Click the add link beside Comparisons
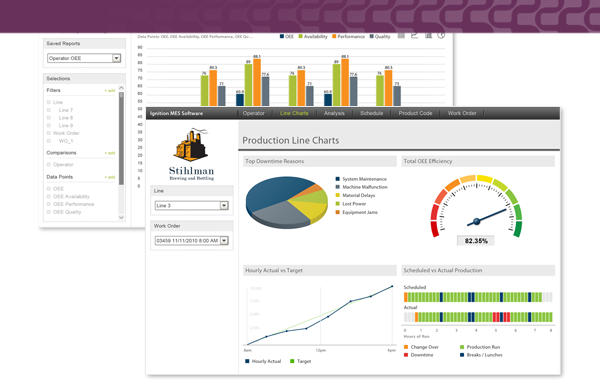Viewport: 600px width, 388px height. pyautogui.click(x=110, y=153)
